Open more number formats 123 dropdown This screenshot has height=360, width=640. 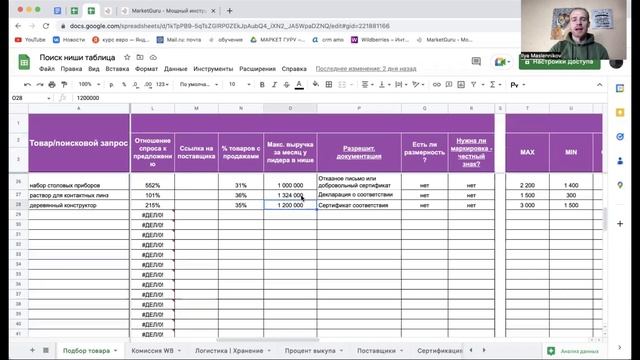pos(162,84)
